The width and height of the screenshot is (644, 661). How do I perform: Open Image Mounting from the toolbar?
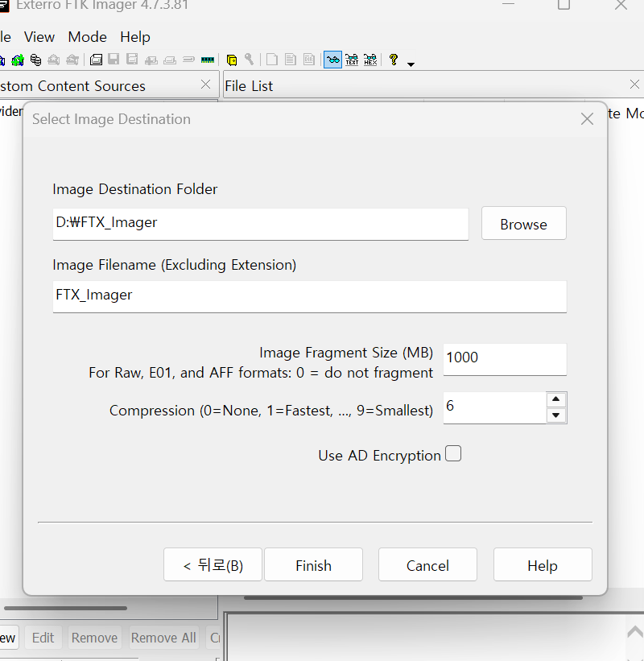click(x=36, y=60)
